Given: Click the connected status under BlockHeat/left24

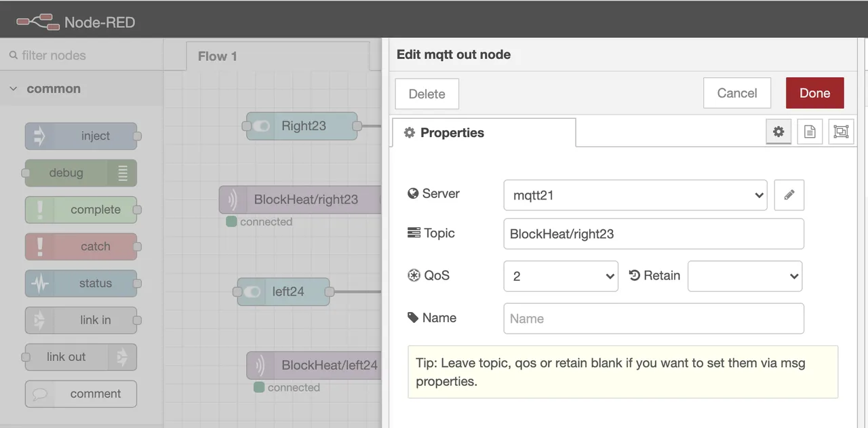Looking at the screenshot, I should 287,387.
